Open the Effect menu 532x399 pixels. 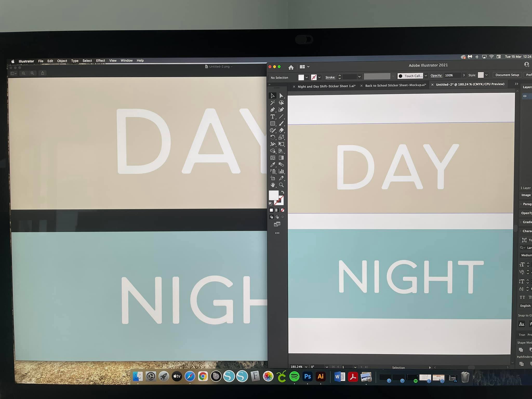(101, 61)
